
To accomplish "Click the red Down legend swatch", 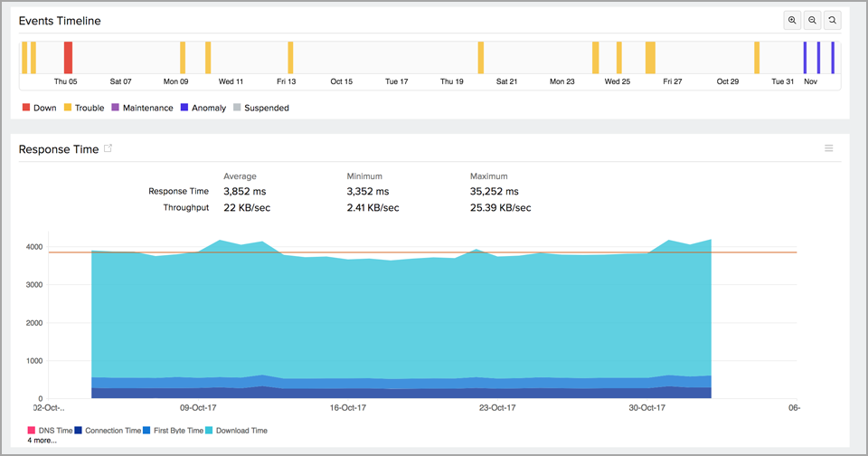I will click(x=26, y=108).
